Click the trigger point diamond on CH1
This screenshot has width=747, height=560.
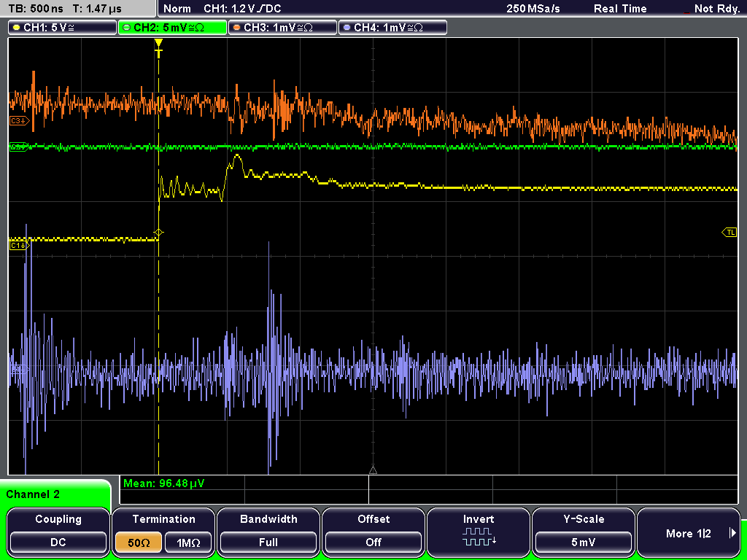158,233
